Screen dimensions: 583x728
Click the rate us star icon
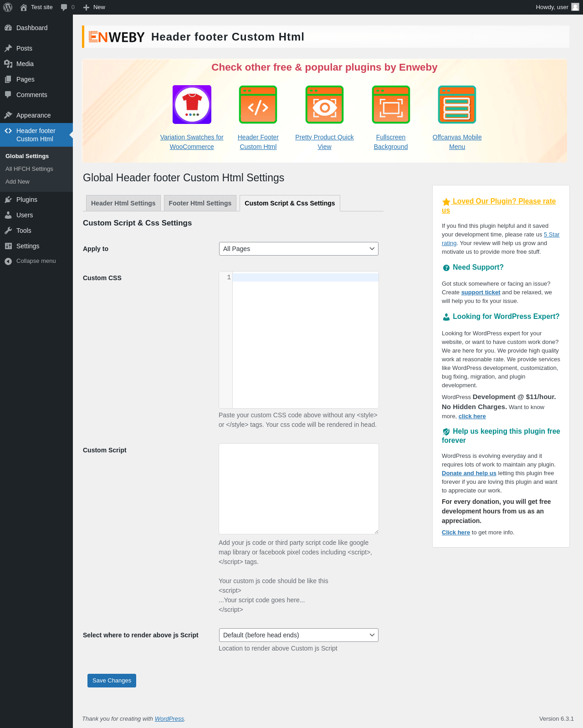(446, 202)
